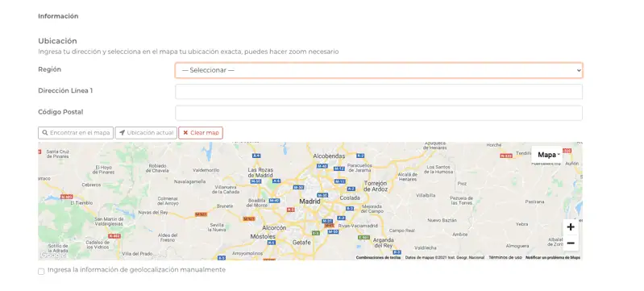Zoom in with the map plus icon
This screenshot has width=644, height=291.
click(x=571, y=227)
